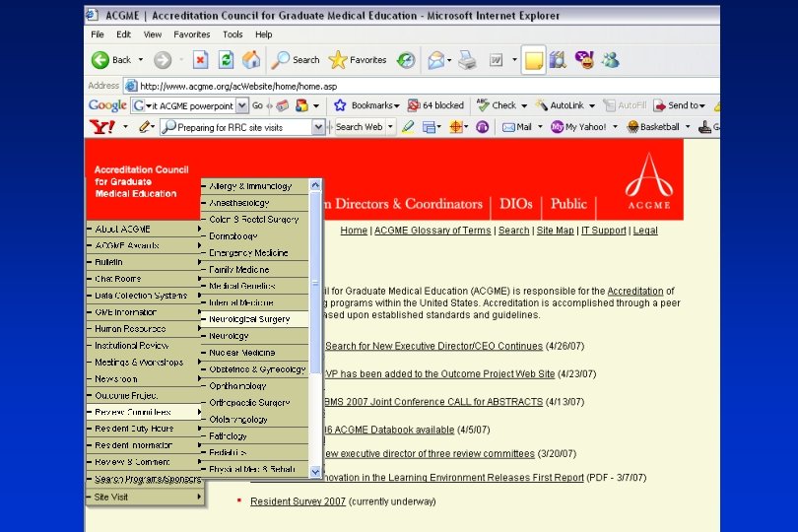Open Research book icon in toolbar
Image resolution: width=798 pixels, height=532 pixels.
(x=559, y=60)
